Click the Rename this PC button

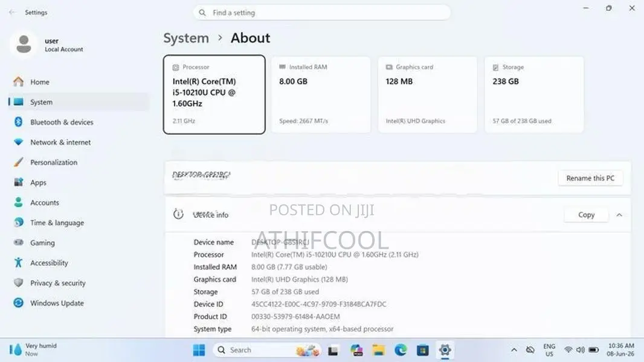(x=590, y=179)
